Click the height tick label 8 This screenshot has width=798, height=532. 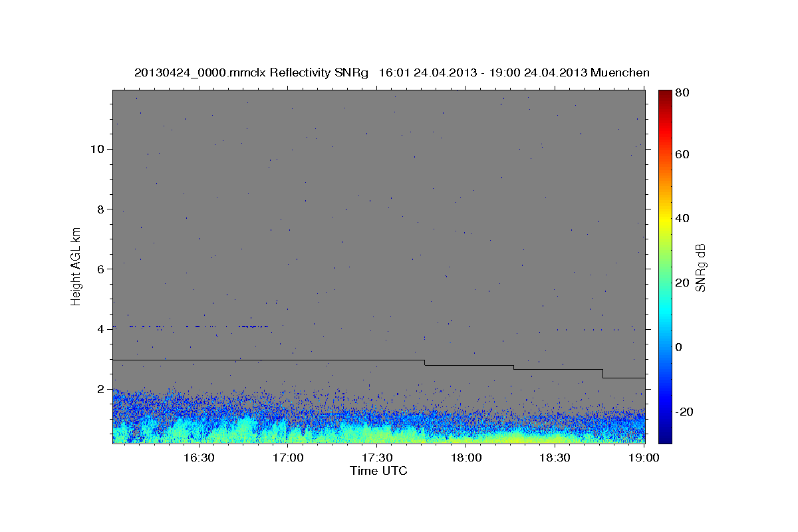(x=100, y=209)
